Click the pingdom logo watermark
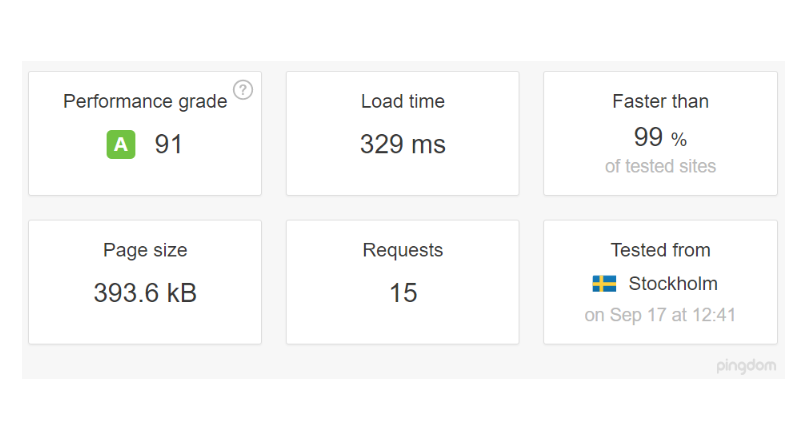 point(746,366)
